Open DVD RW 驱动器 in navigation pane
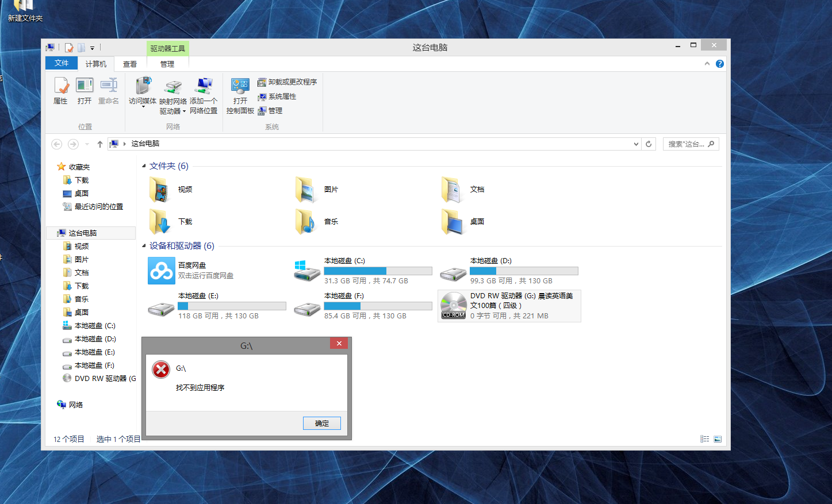Screen dimensions: 832x504 click(99, 379)
